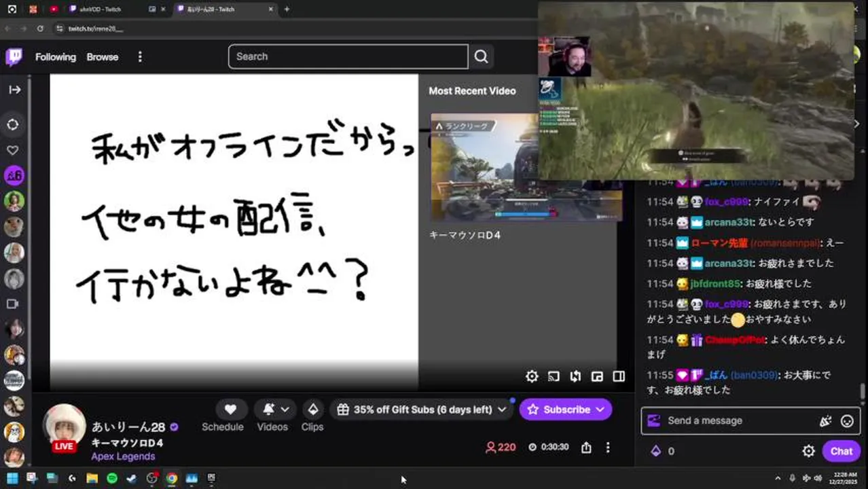Image resolution: width=868 pixels, height=489 pixels.
Task: Open notification bell dropdown
Action: click(x=276, y=410)
